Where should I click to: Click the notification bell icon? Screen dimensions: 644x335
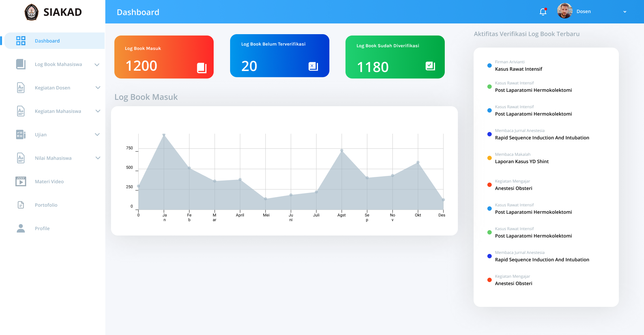pos(543,12)
